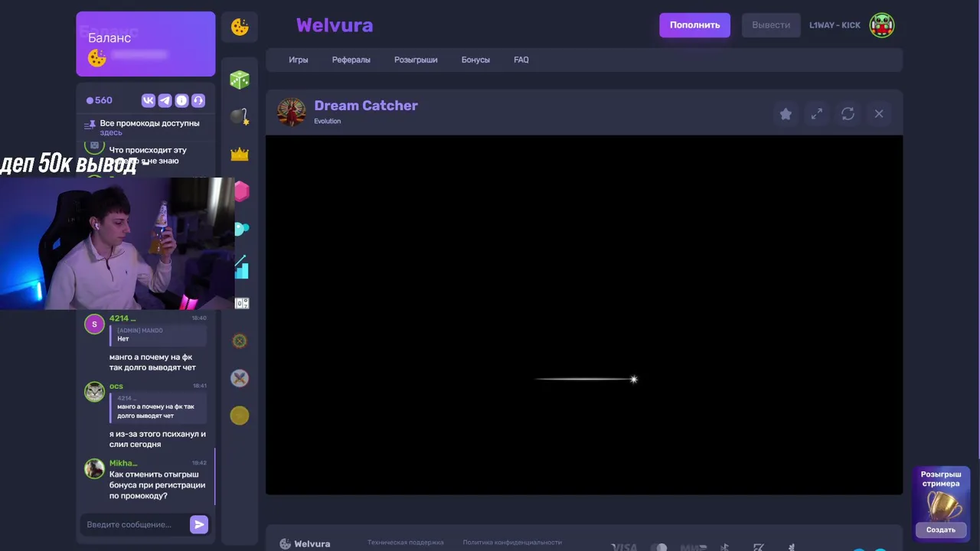Open the gold crown game
The image size is (980, 551).
pos(240,155)
